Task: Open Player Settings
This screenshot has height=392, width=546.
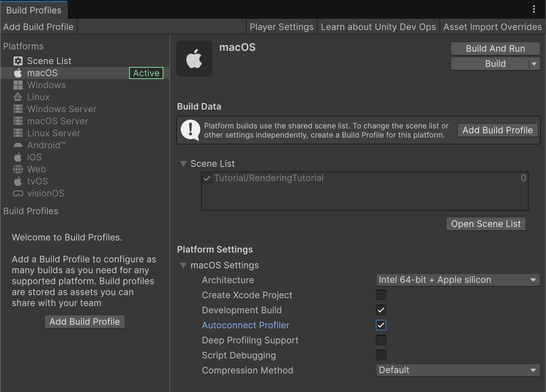Action: pyautogui.click(x=282, y=27)
